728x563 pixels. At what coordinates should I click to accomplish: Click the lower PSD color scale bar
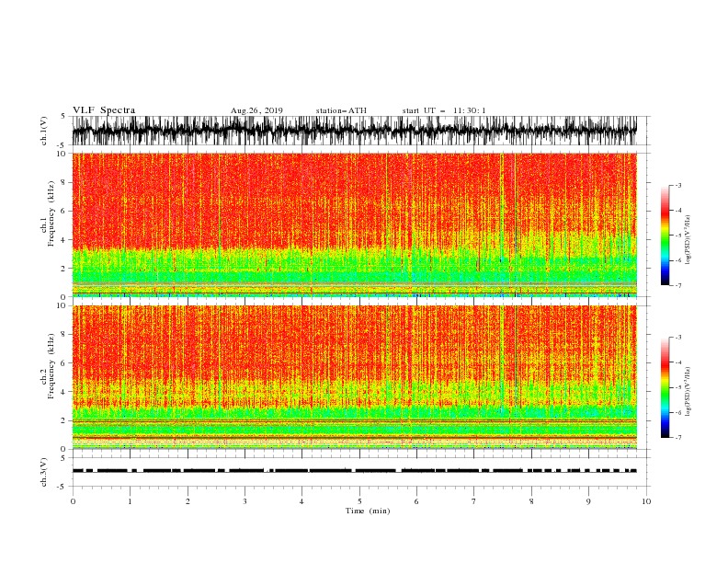pyautogui.click(x=665, y=387)
